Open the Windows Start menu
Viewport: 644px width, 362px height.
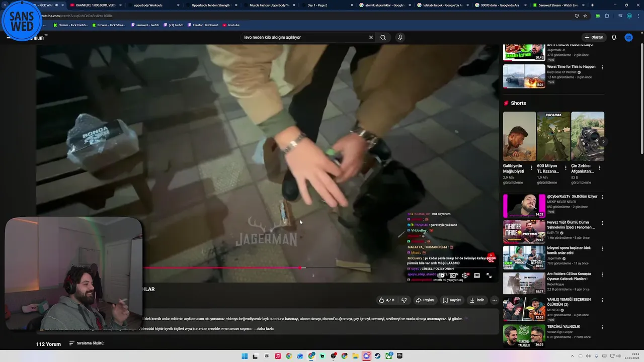245,356
